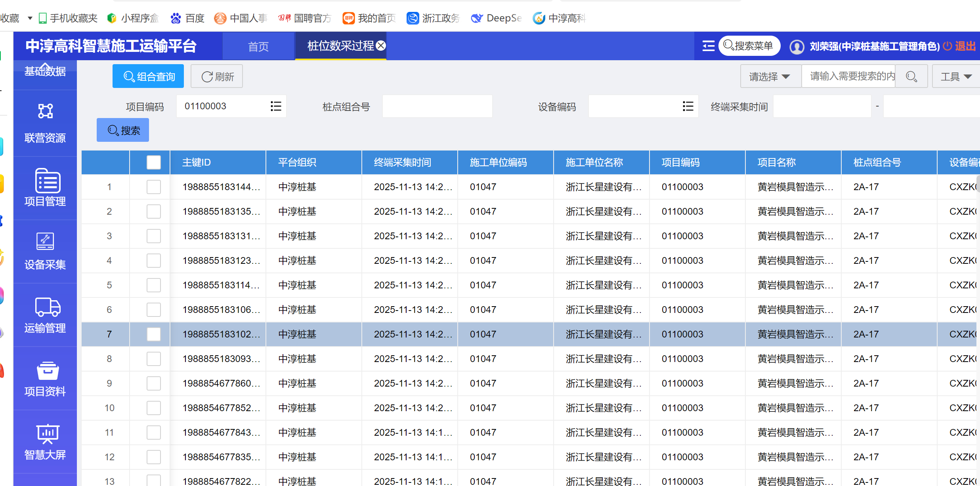
Task: Open the 设备采集 sidebar icon
Action: pyautogui.click(x=45, y=241)
